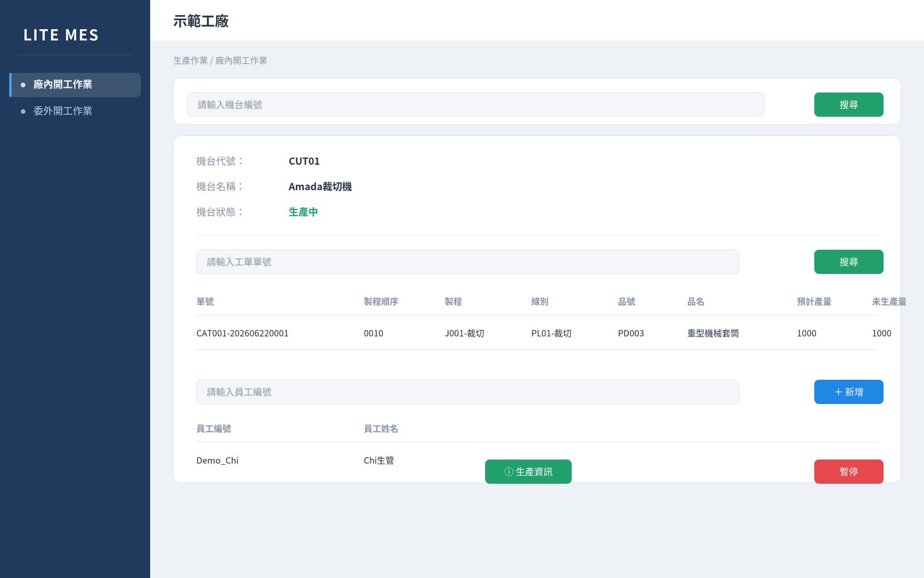
Task: Click machine code value CUT01
Action: tap(304, 161)
